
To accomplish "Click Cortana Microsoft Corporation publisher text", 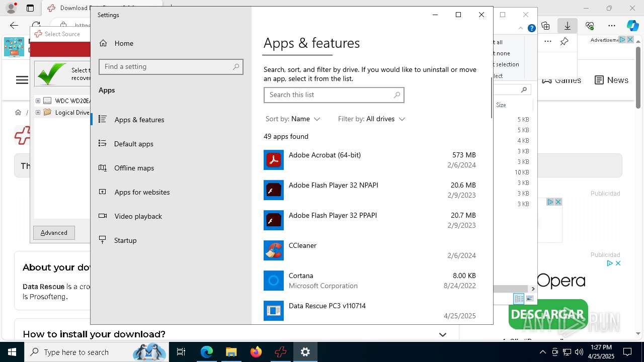I will pyautogui.click(x=323, y=286).
